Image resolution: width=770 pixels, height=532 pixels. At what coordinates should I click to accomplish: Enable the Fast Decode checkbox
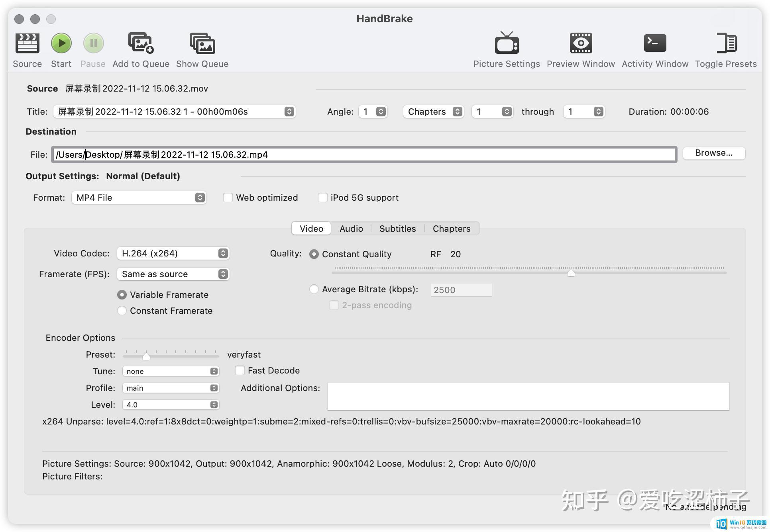click(240, 370)
